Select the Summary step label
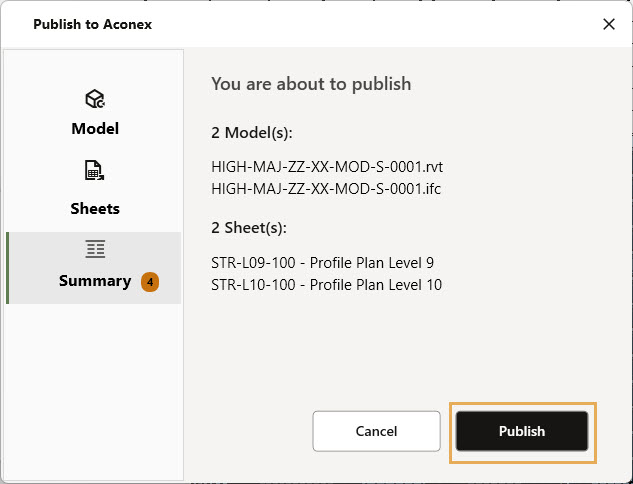633x484 pixels. click(95, 281)
